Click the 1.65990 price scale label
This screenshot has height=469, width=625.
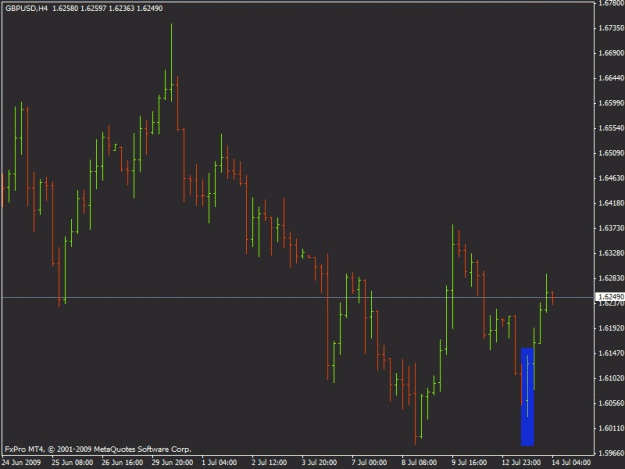coord(611,104)
